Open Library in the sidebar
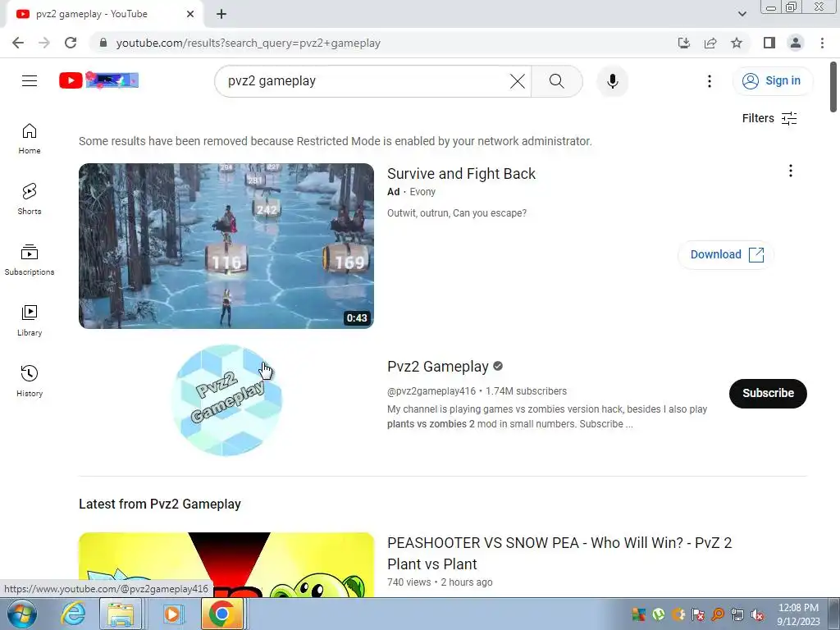 tap(30, 321)
